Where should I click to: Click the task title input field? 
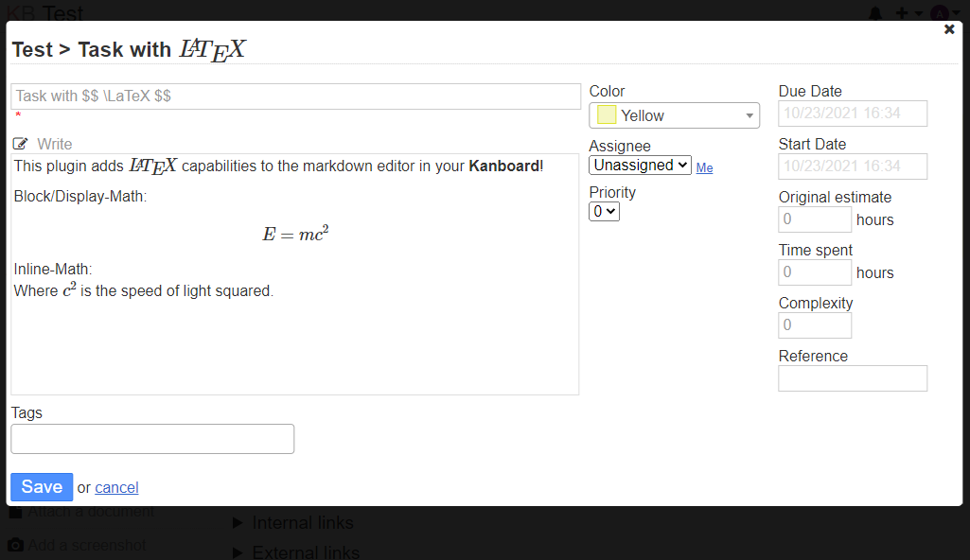coord(295,96)
